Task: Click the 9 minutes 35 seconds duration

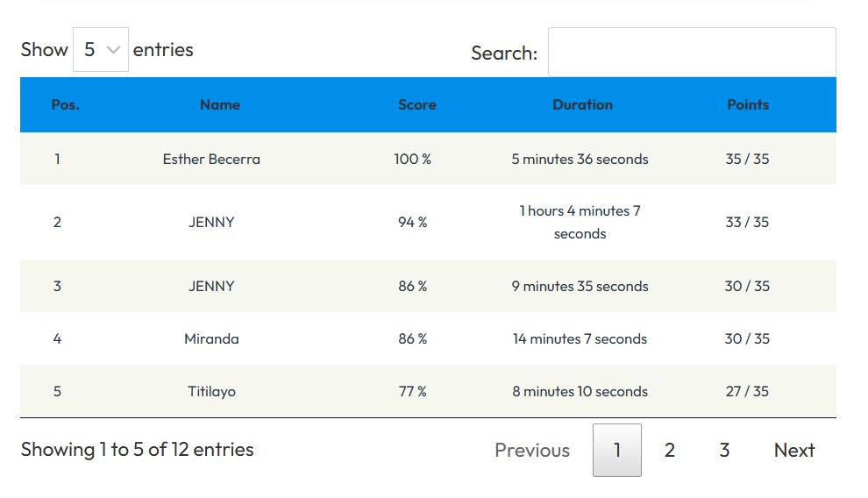Action: point(580,286)
